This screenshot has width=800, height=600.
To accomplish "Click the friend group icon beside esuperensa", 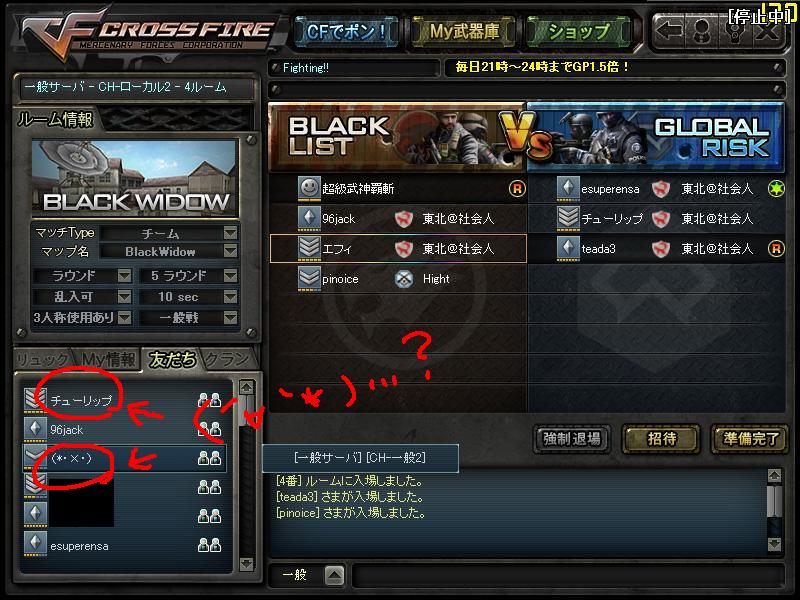I will pos(209,545).
